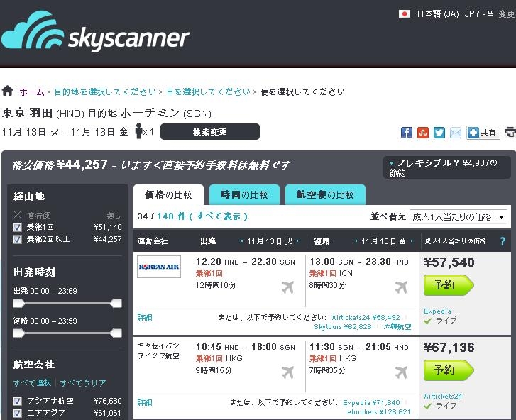
Task: Switch to 価格の比較 tab
Action: click(168, 194)
